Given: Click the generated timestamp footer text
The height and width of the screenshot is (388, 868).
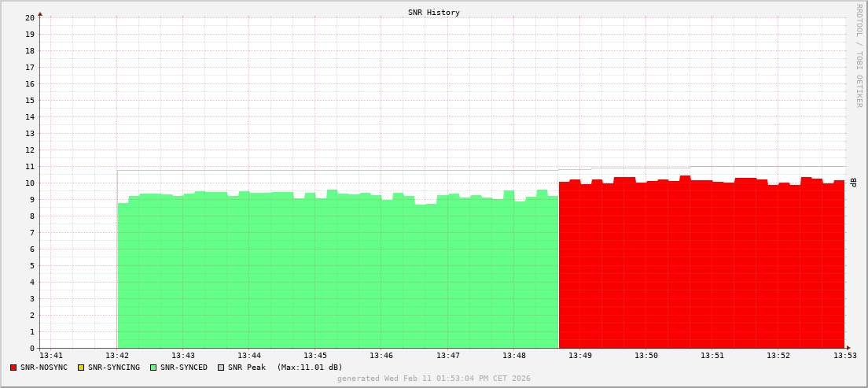Looking at the screenshot, I should point(433,379).
